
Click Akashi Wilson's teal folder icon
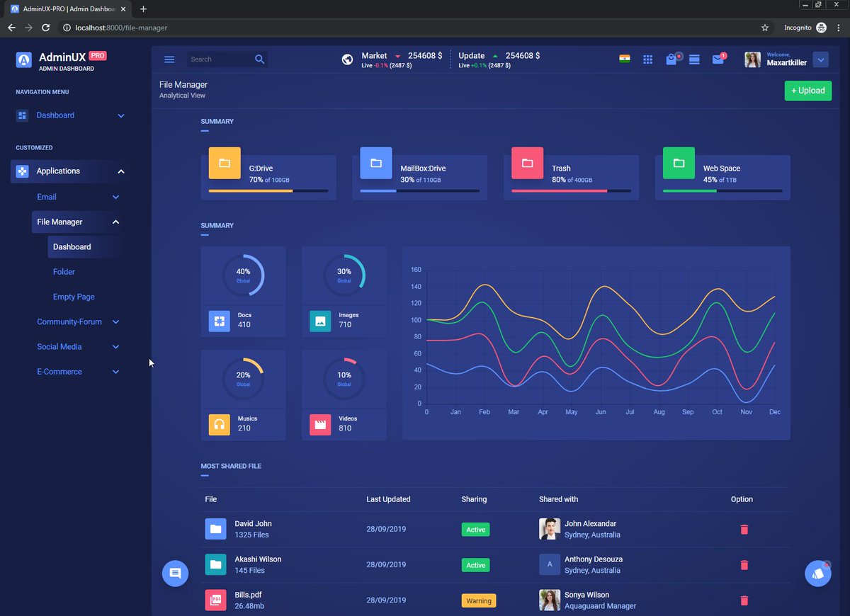(x=216, y=564)
